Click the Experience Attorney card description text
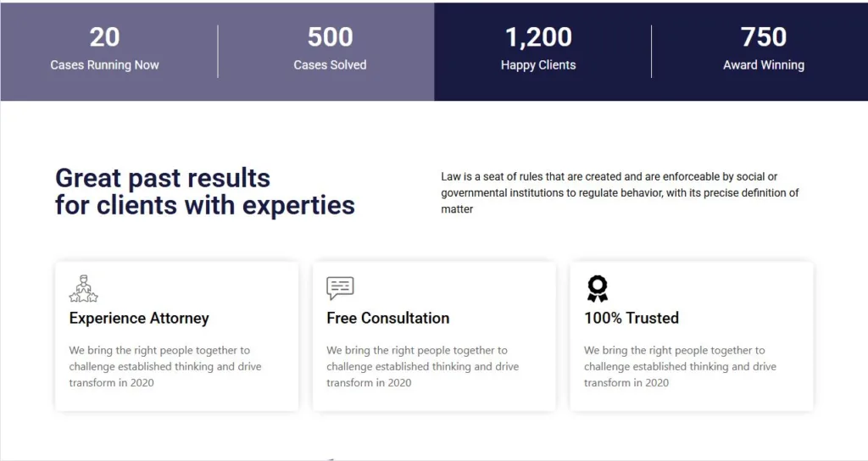 pyautogui.click(x=165, y=366)
